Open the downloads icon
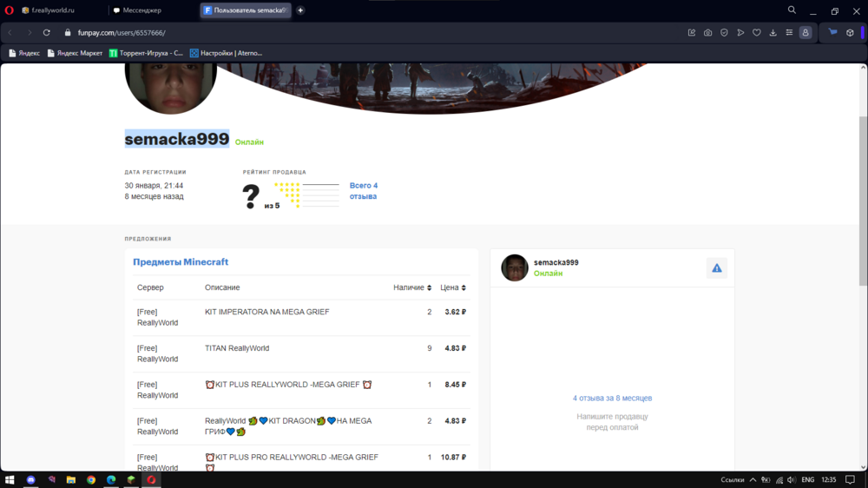 (773, 33)
